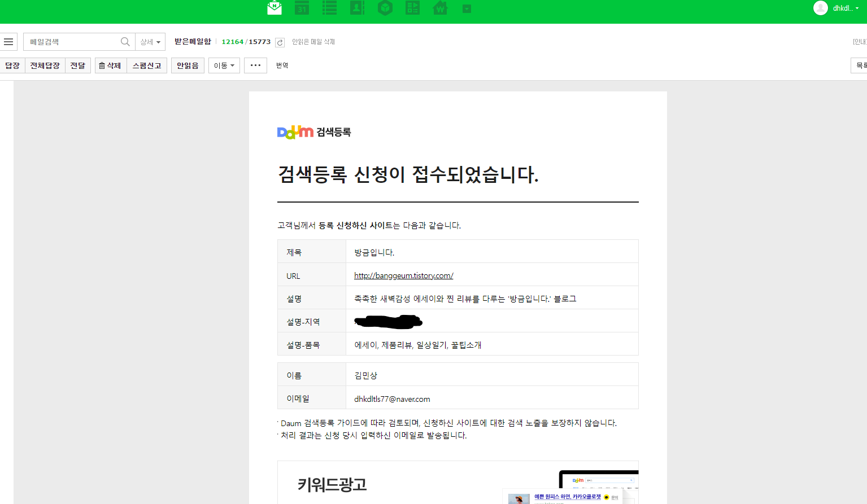867x504 pixels.
Task: Click the magnifier search icon
Action: pos(125,42)
